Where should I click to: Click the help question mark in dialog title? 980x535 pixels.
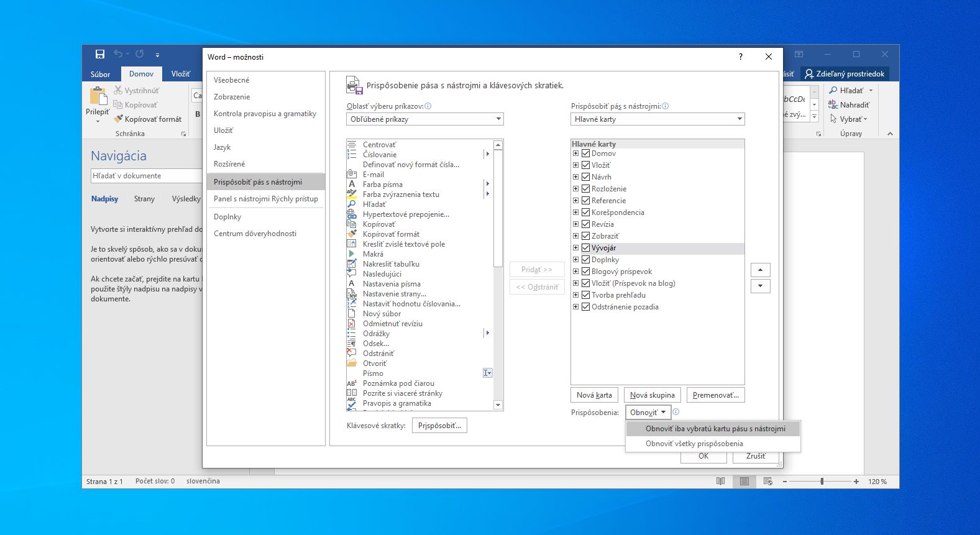[x=740, y=57]
